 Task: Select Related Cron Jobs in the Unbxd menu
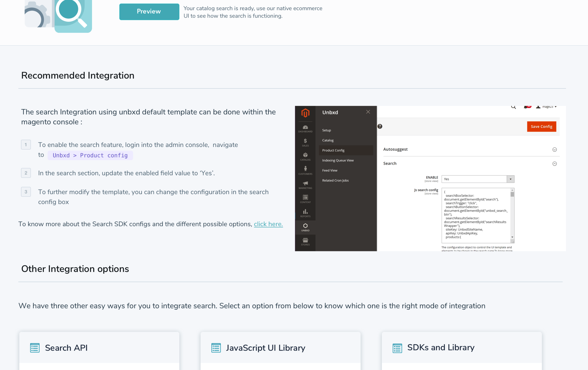(335, 180)
